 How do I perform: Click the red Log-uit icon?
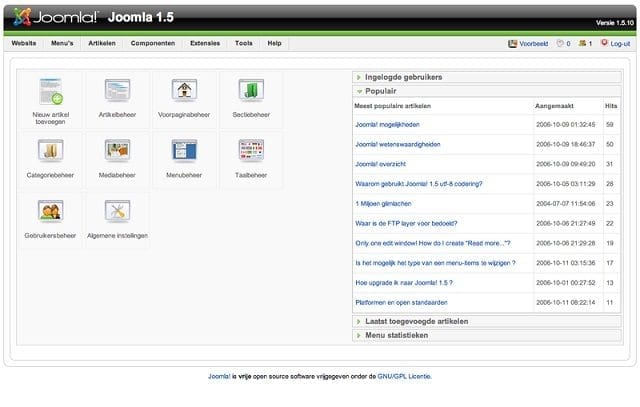(x=604, y=43)
